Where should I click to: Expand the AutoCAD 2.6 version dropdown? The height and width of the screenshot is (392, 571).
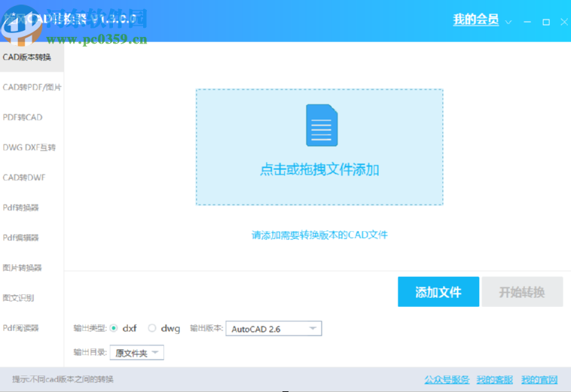pos(312,329)
